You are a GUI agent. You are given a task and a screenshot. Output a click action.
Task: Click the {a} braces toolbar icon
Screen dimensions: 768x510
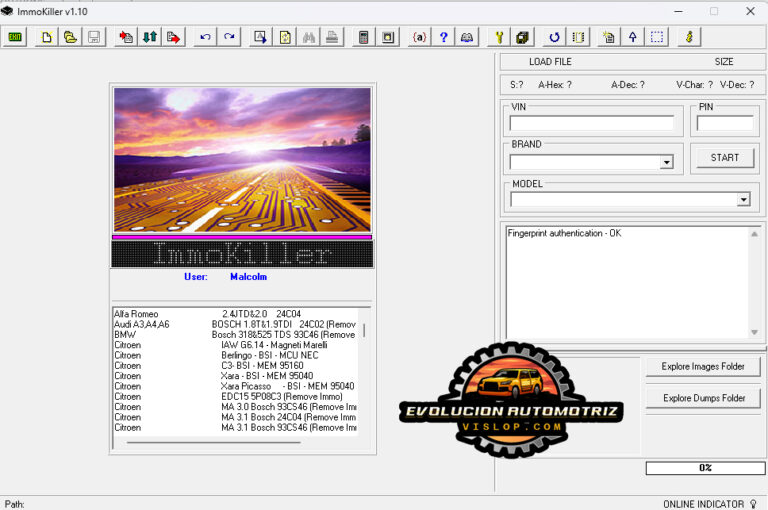tap(419, 37)
